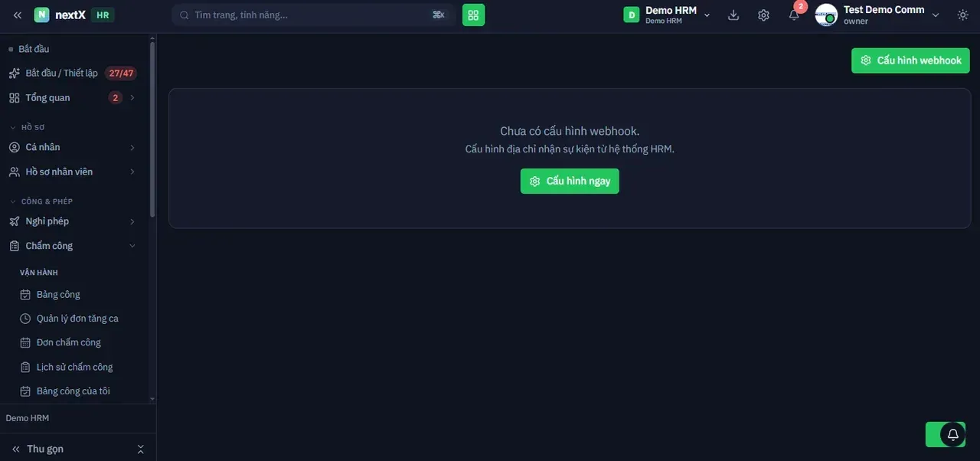Click the Bảng công calendar icon
Image resolution: width=980 pixels, height=461 pixels.
pos(25,295)
